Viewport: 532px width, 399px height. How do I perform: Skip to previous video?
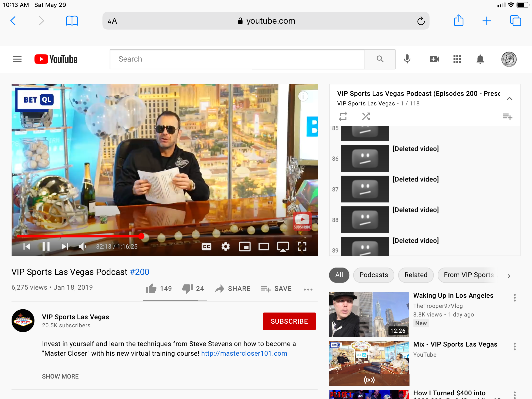pos(27,247)
